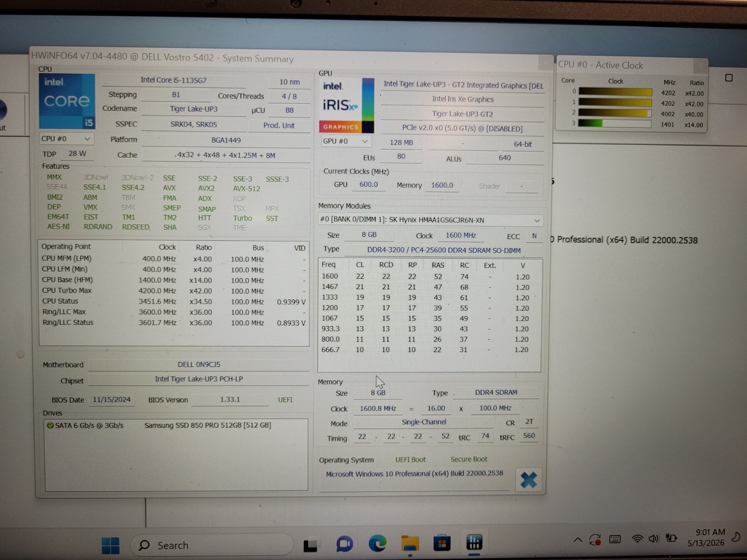747x560 pixels.
Task: Click the Search box on the taskbar
Action: [211, 545]
